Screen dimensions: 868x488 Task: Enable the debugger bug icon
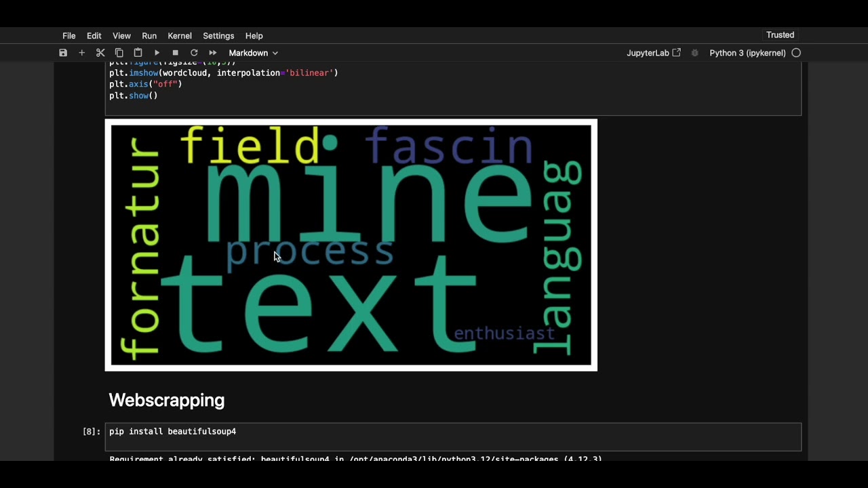(x=694, y=53)
